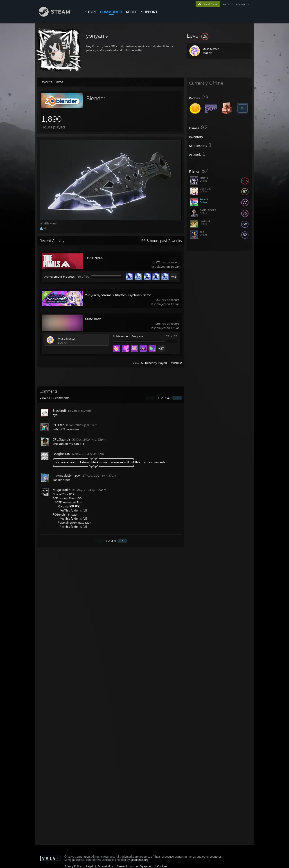Open the Wishlist link
289x868 pixels.
[x=176, y=363]
